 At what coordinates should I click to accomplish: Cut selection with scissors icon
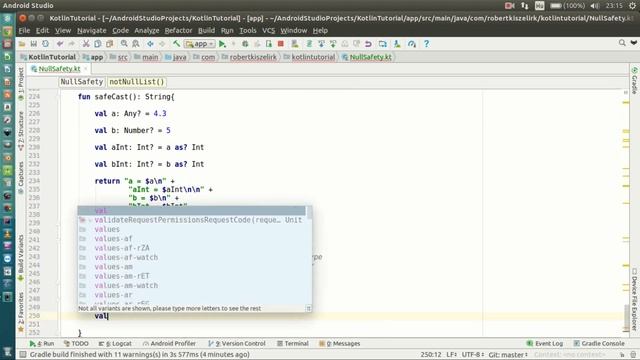click(x=86, y=44)
